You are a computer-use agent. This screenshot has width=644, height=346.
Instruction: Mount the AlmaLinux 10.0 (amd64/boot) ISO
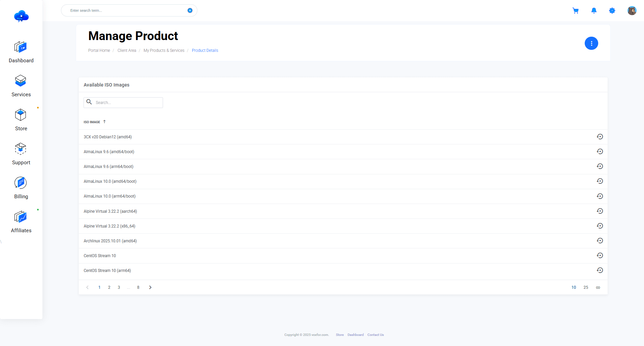(600, 181)
